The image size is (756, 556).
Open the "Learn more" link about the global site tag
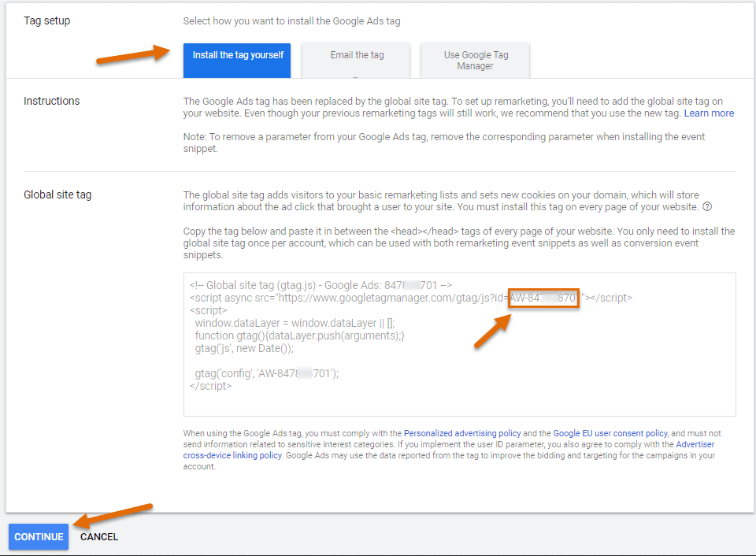(709, 113)
